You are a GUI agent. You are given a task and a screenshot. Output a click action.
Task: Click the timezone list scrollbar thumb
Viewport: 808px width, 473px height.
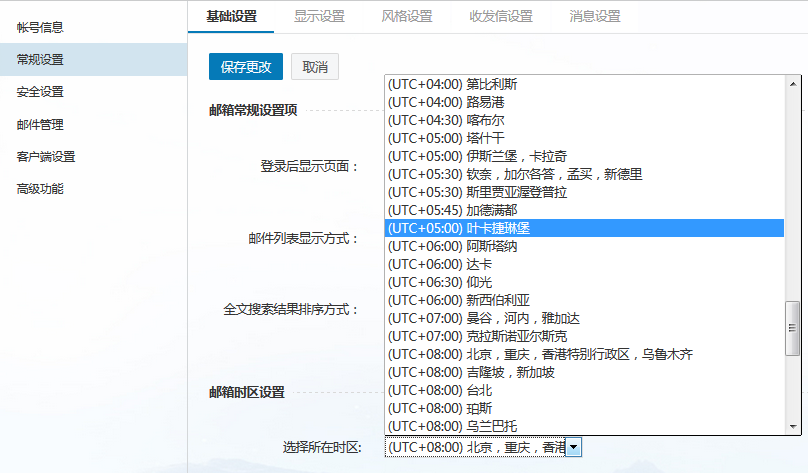(793, 322)
